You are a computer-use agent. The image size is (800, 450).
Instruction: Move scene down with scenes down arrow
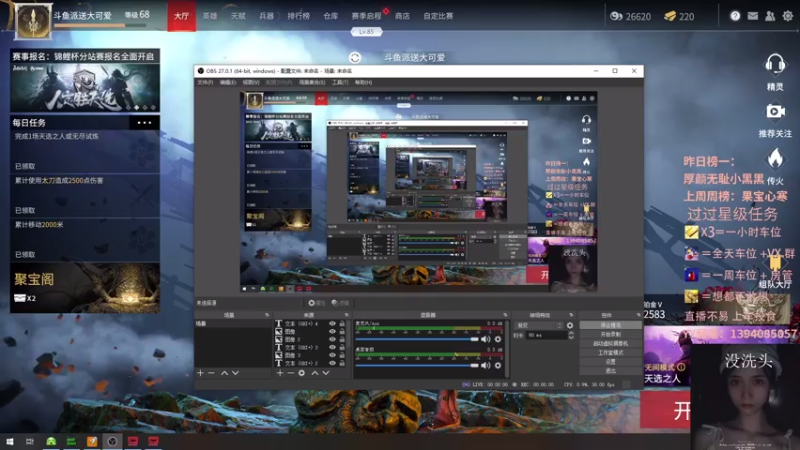[x=235, y=373]
